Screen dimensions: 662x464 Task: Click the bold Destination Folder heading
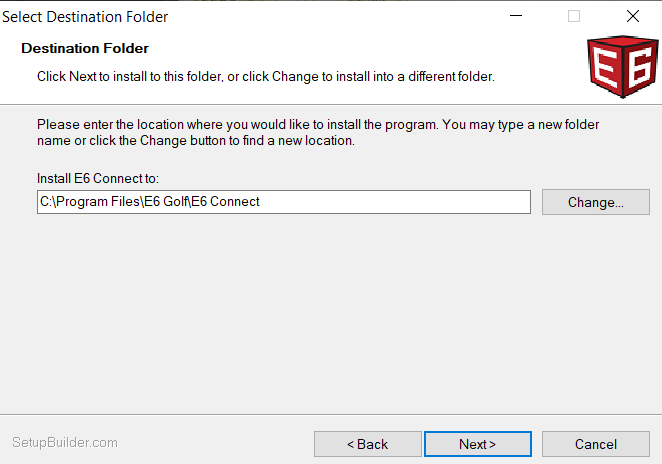click(85, 48)
